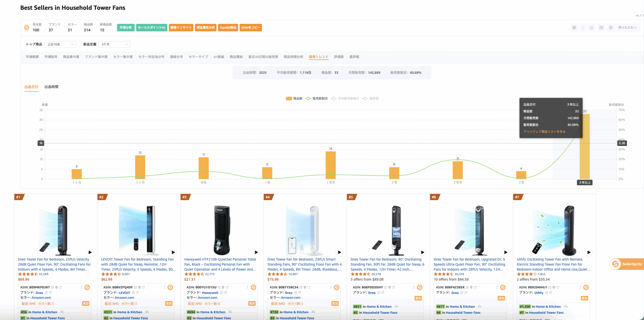Click the 商品属性分析 button

point(206,28)
